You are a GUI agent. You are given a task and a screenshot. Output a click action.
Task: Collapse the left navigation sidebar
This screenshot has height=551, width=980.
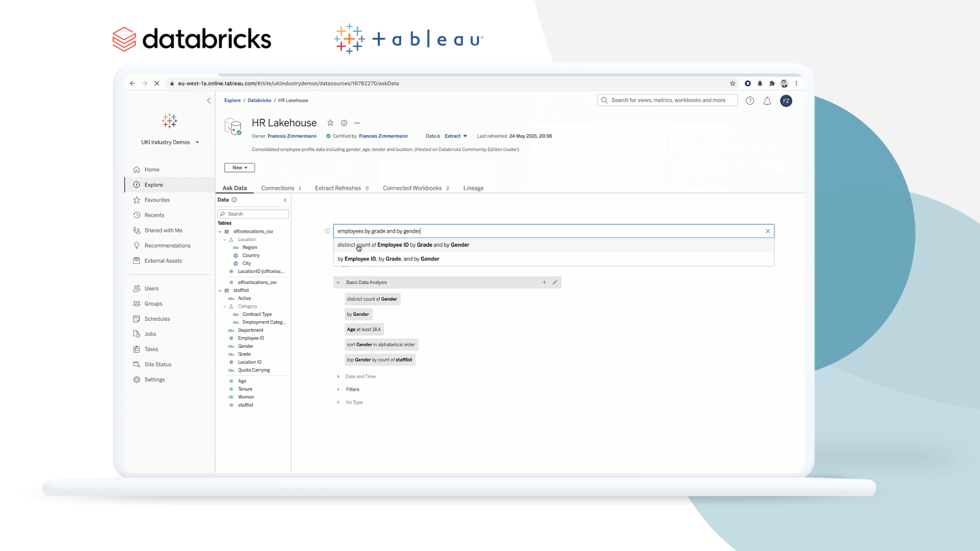tap(209, 100)
